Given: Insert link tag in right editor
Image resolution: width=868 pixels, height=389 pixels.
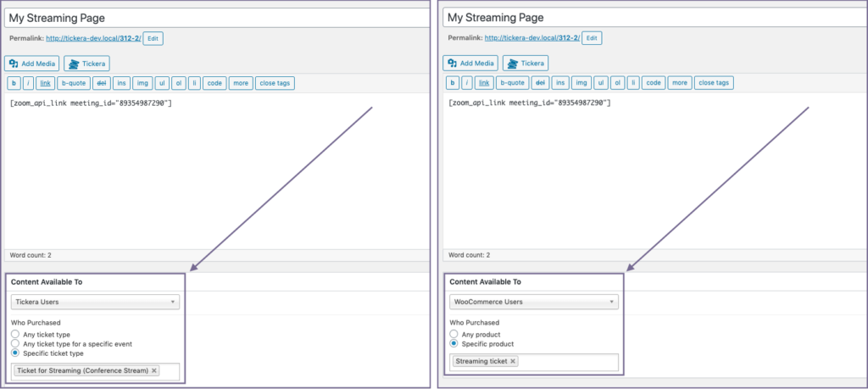Looking at the screenshot, I should click(x=484, y=83).
